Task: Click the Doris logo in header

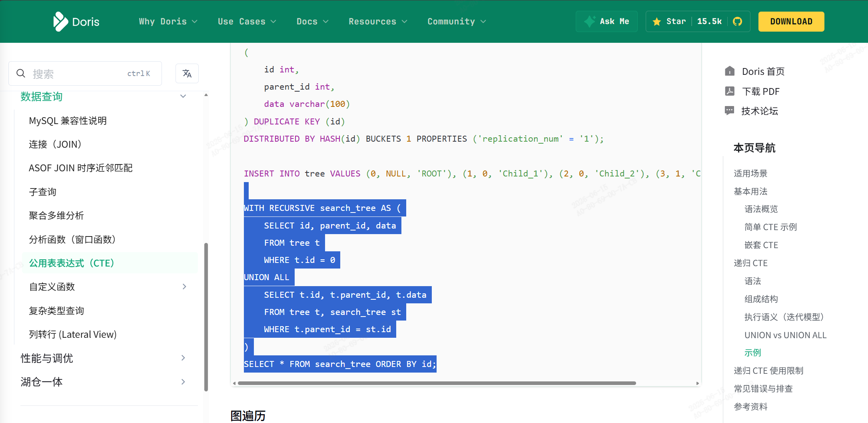Action: [76, 22]
